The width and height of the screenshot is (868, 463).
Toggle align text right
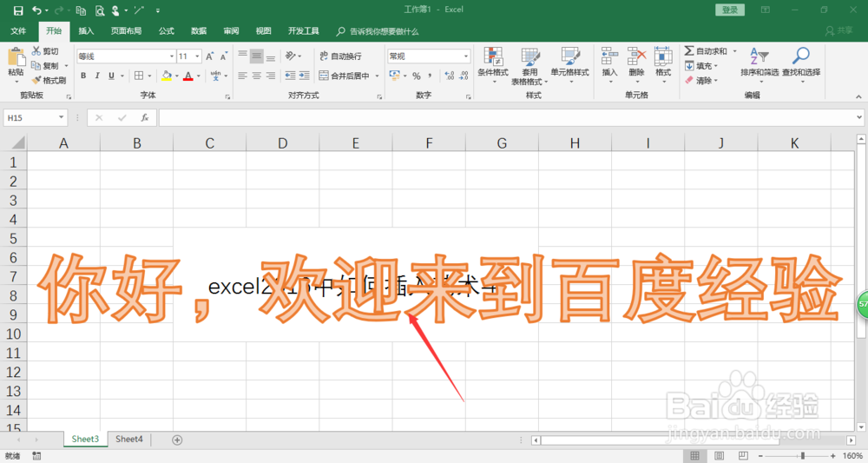point(270,76)
